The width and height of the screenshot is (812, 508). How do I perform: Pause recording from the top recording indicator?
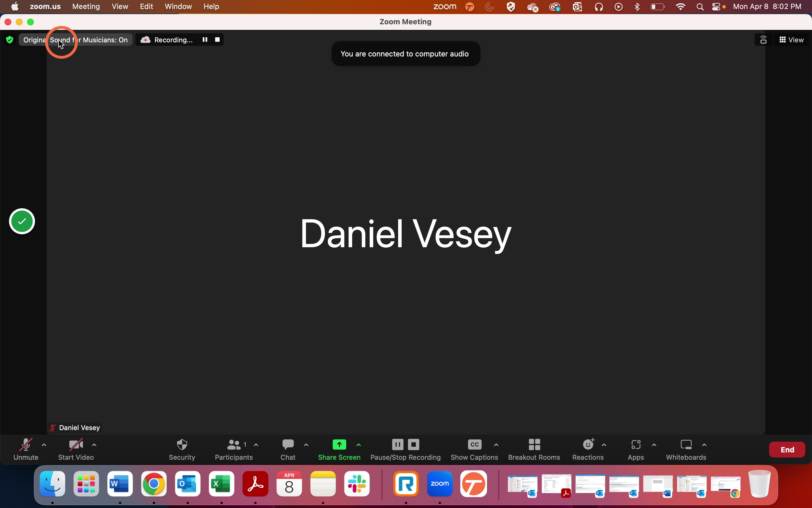click(205, 40)
